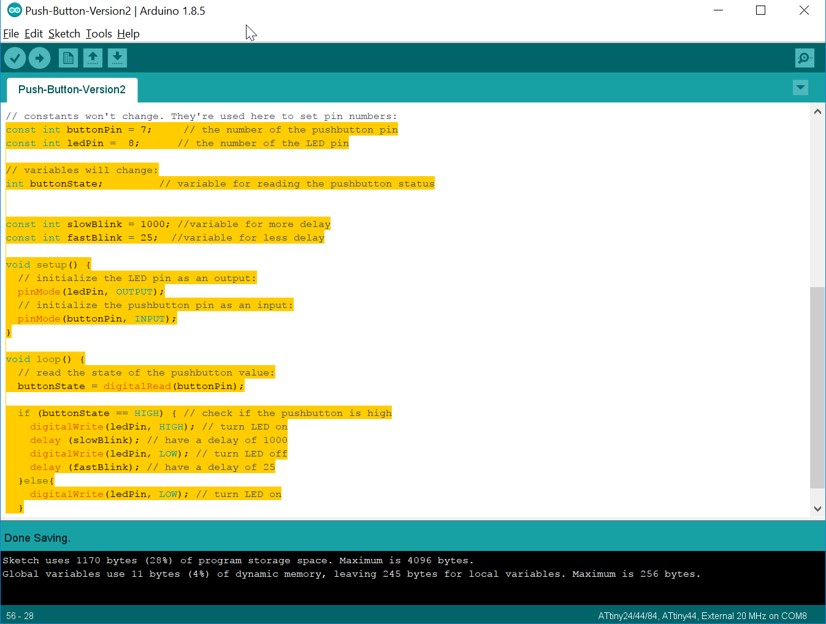Click the 'Done Saving.' status message
The width and height of the screenshot is (826, 624).
pos(37,538)
